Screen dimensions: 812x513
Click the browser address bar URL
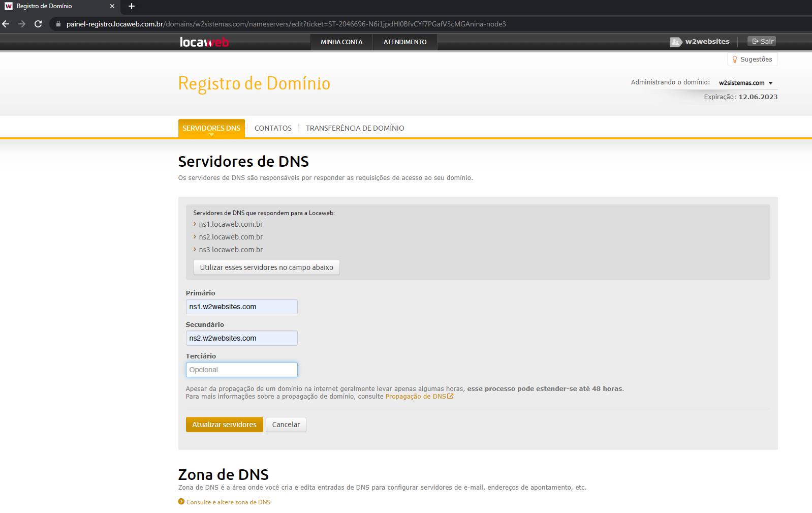(286, 24)
